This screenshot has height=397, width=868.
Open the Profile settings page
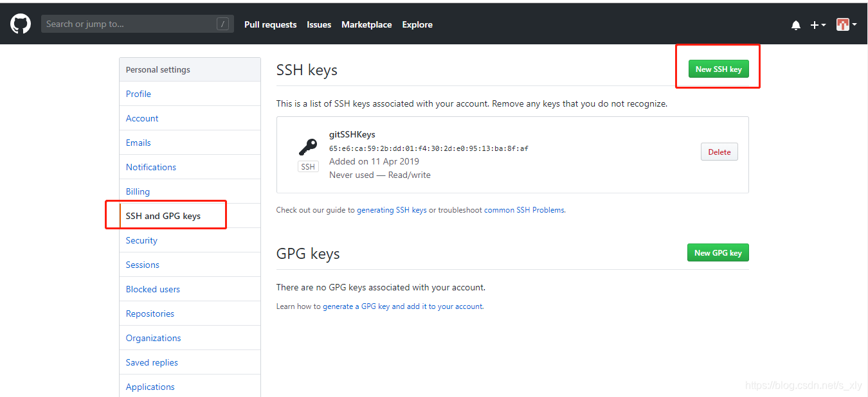click(190, 94)
